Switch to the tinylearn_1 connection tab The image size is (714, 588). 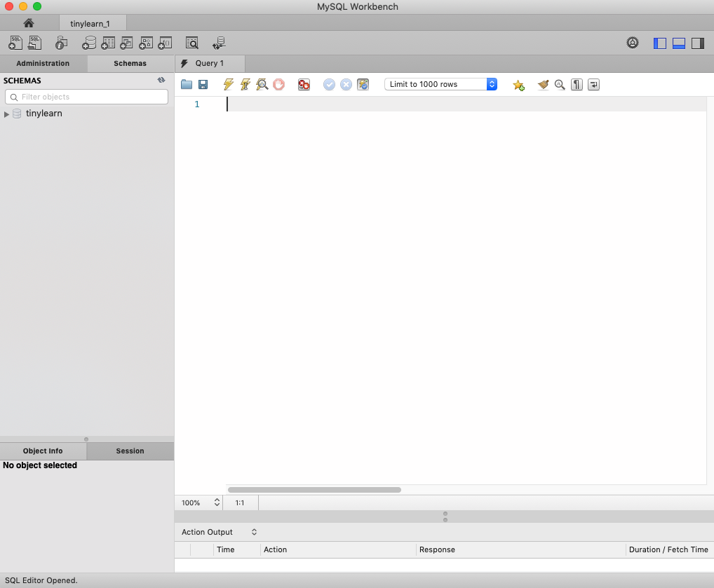93,23
